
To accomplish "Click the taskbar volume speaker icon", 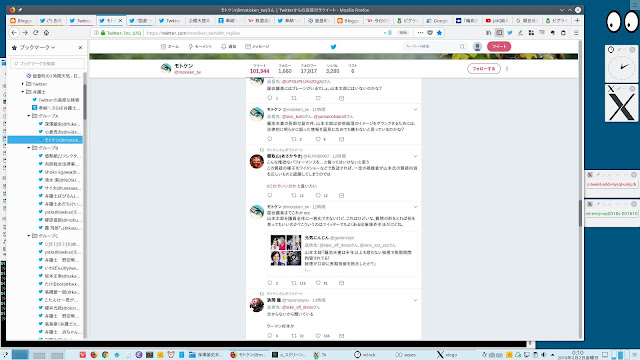I will tap(544, 355).
